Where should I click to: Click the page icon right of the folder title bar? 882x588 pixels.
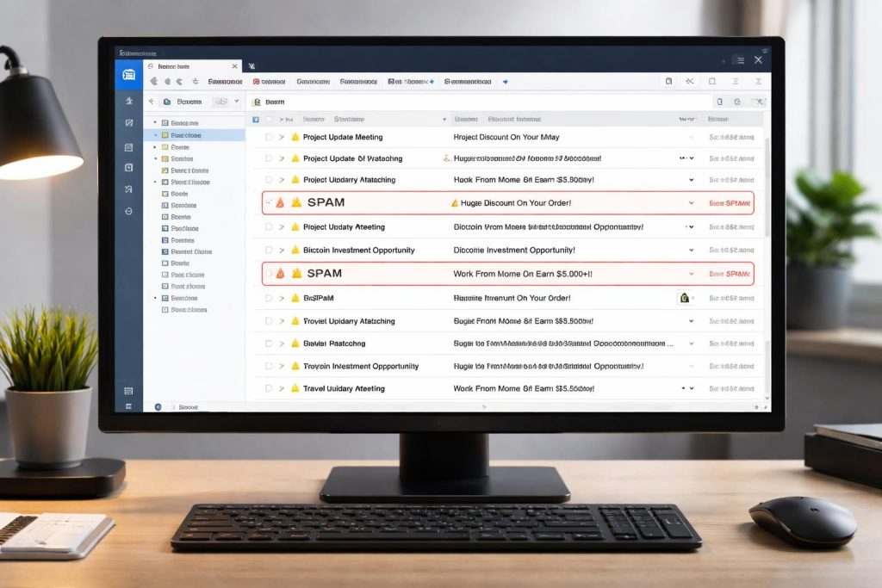tap(719, 102)
